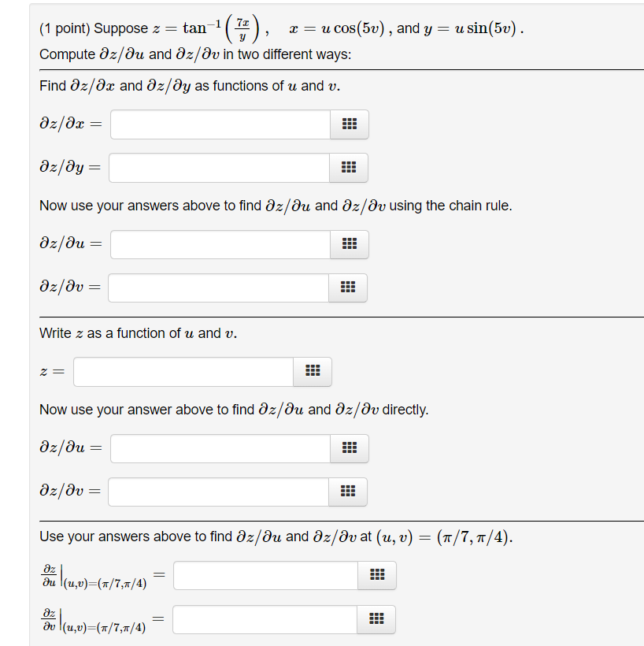Click the z as function answer field
The width and height of the screenshot is (644, 646).
[183, 371]
